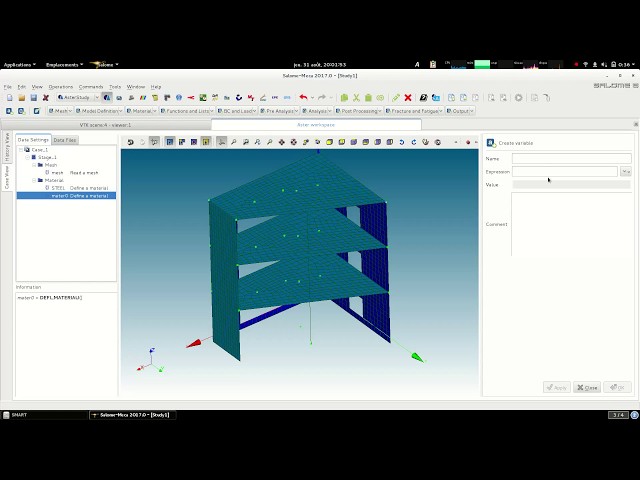This screenshot has width=640, height=480.
Task: Click the clipboard icon in top system panel
Action: pos(433,64)
